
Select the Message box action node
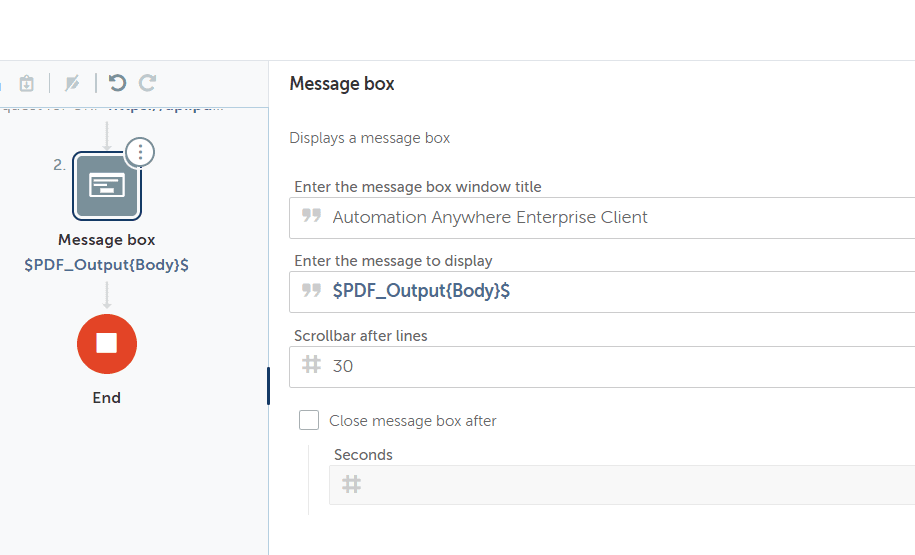click(x=106, y=185)
